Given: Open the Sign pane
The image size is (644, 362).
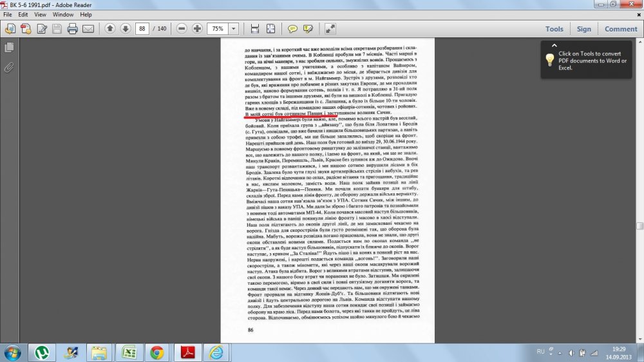Looking at the screenshot, I should (583, 29).
